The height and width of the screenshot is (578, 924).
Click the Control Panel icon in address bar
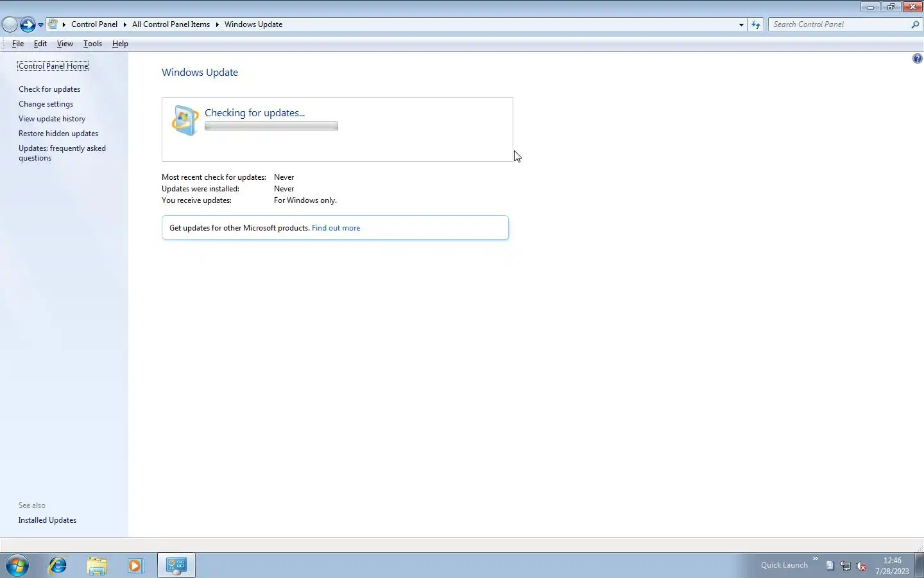point(53,24)
